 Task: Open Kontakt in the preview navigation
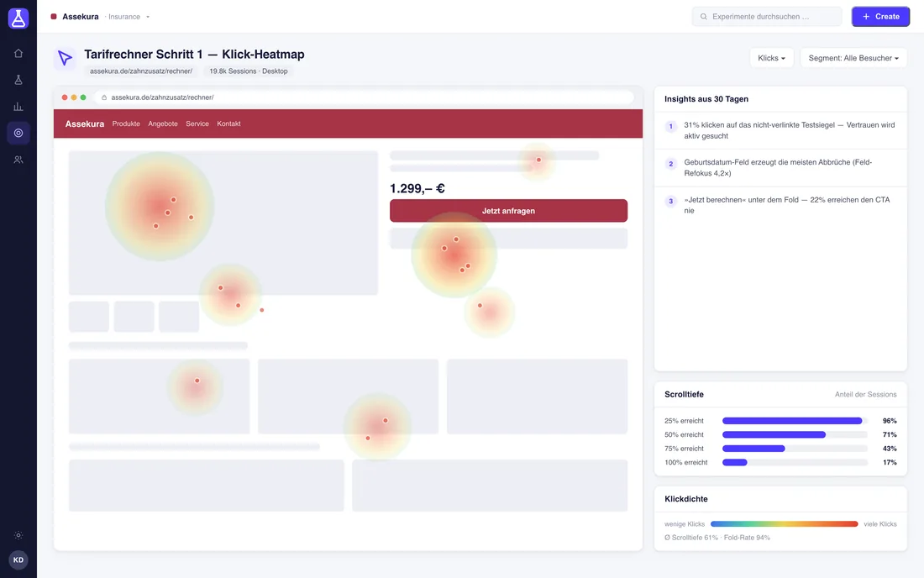[x=228, y=123]
